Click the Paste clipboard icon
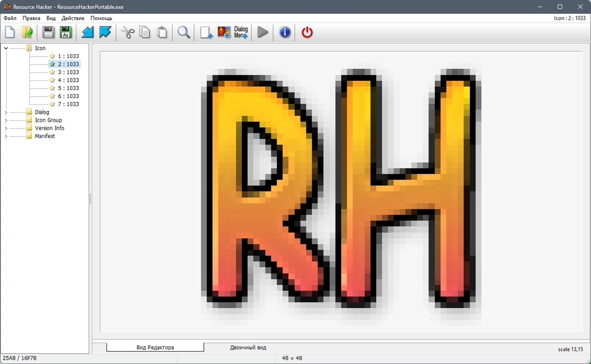The width and height of the screenshot is (591, 364). click(x=162, y=33)
